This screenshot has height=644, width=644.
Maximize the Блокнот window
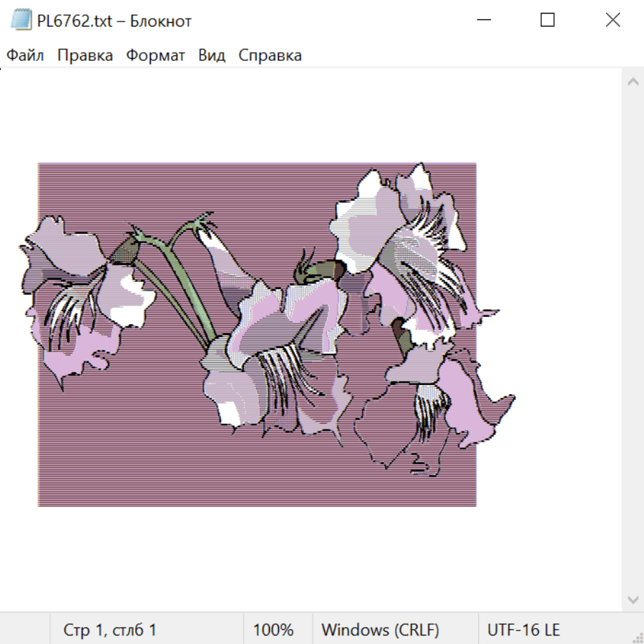click(547, 20)
